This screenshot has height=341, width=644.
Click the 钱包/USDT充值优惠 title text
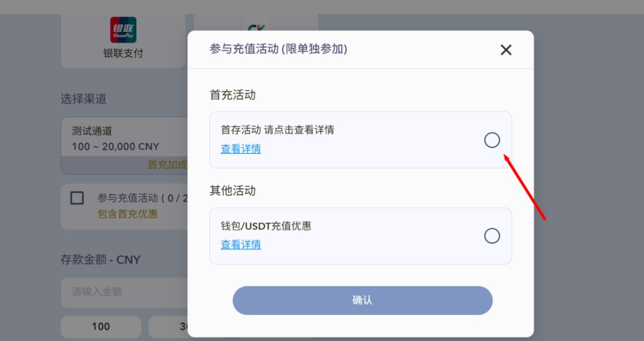pos(266,226)
